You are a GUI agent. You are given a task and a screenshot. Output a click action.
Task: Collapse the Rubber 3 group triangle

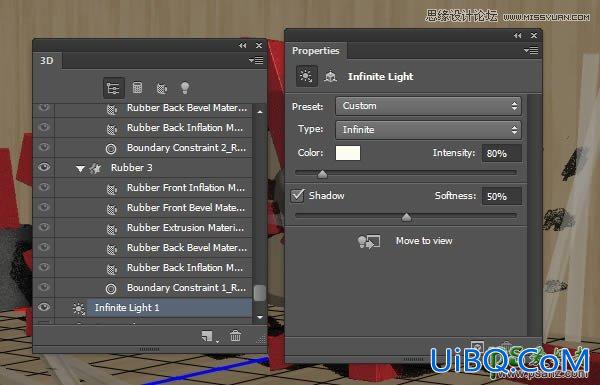pyautogui.click(x=80, y=168)
